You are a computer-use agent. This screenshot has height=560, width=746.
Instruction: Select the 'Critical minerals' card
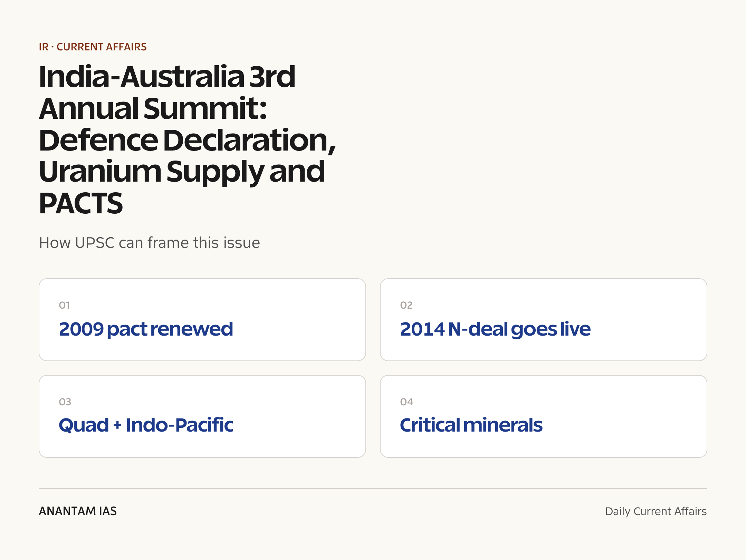pos(544,416)
